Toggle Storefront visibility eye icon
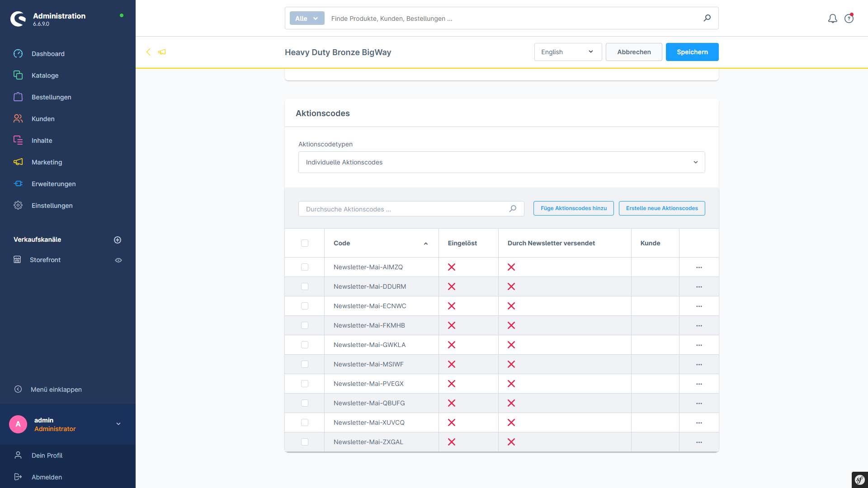Screen dimensions: 868x488 pyautogui.click(x=118, y=260)
